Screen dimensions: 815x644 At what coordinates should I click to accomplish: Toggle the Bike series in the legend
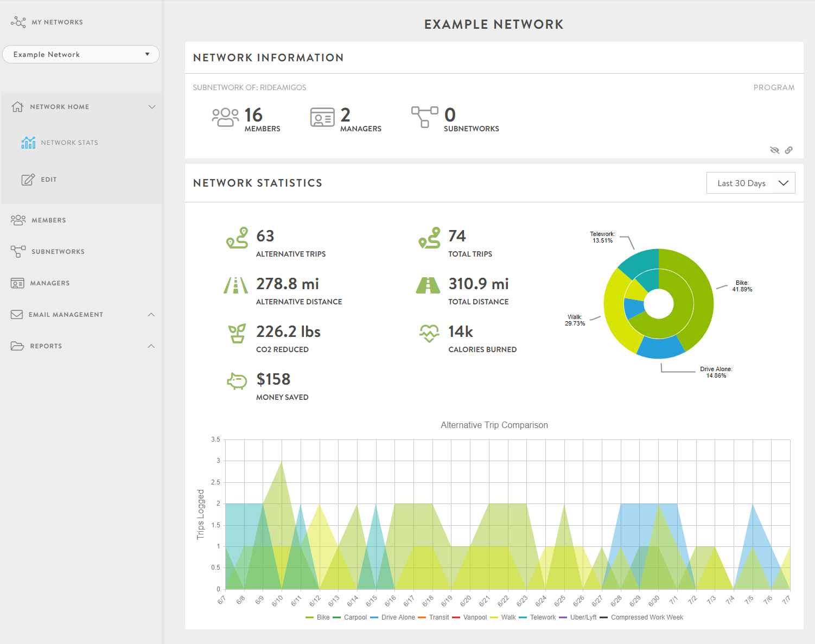click(319, 617)
